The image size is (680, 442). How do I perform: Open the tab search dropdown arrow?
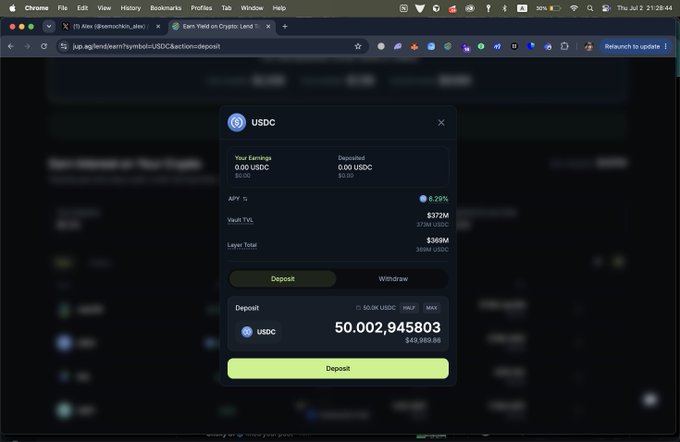click(x=49, y=26)
